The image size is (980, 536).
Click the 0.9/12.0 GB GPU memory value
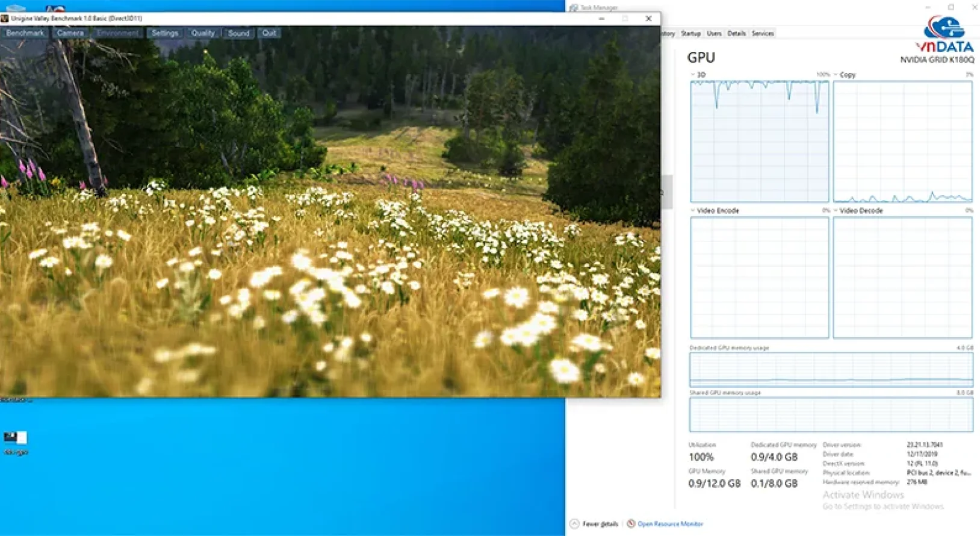pyautogui.click(x=715, y=484)
